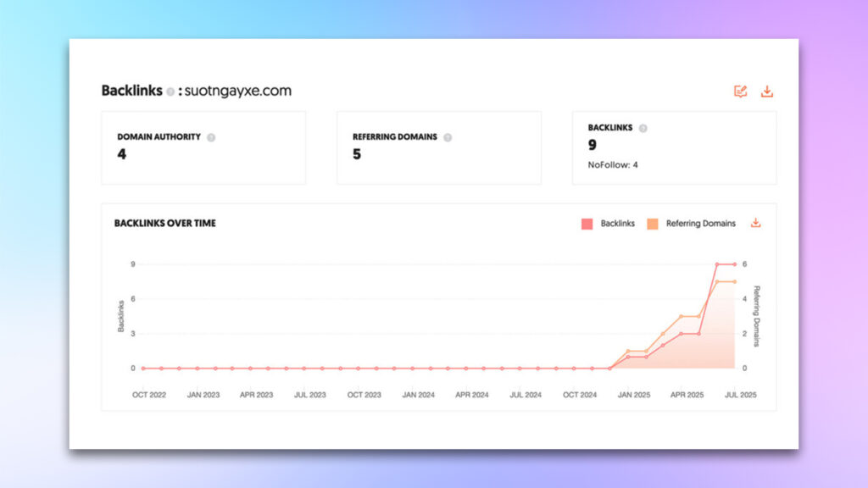Viewport: 868px width, 488px height.
Task: Toggle the Backlinks legend series
Action: (x=587, y=224)
